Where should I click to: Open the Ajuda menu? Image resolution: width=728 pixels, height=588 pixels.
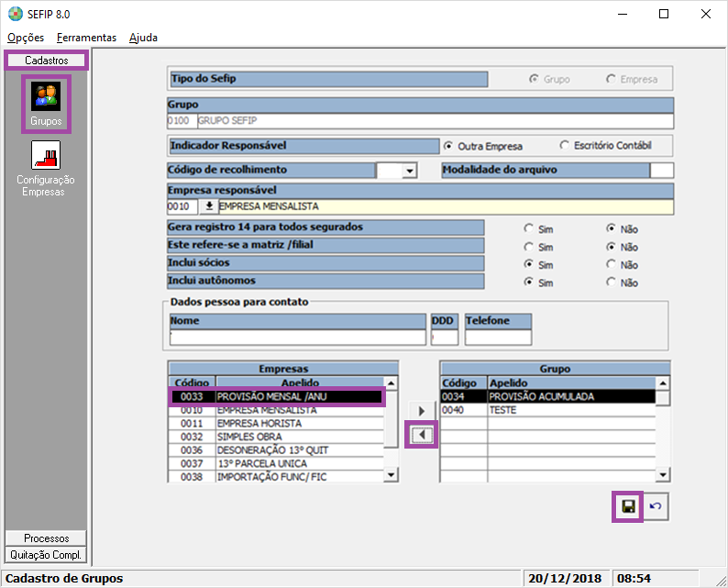(x=143, y=38)
